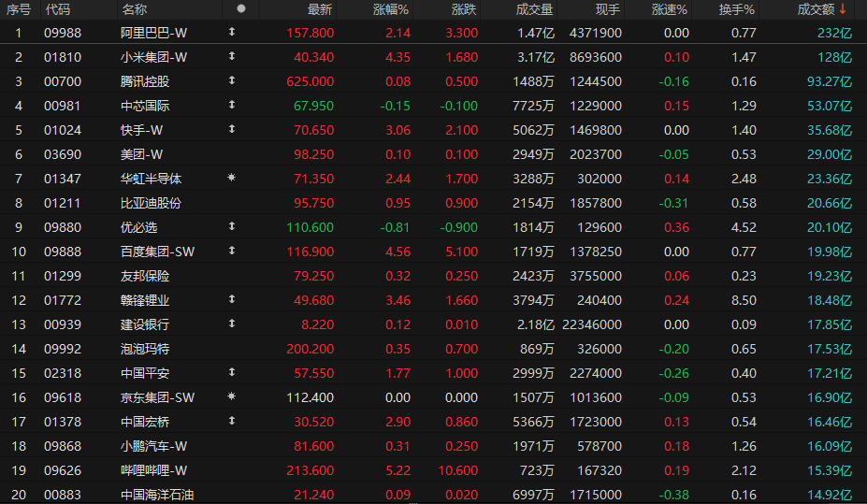The width and height of the screenshot is (867, 504).
Task: Click stock code 09992
Action: (x=63, y=350)
